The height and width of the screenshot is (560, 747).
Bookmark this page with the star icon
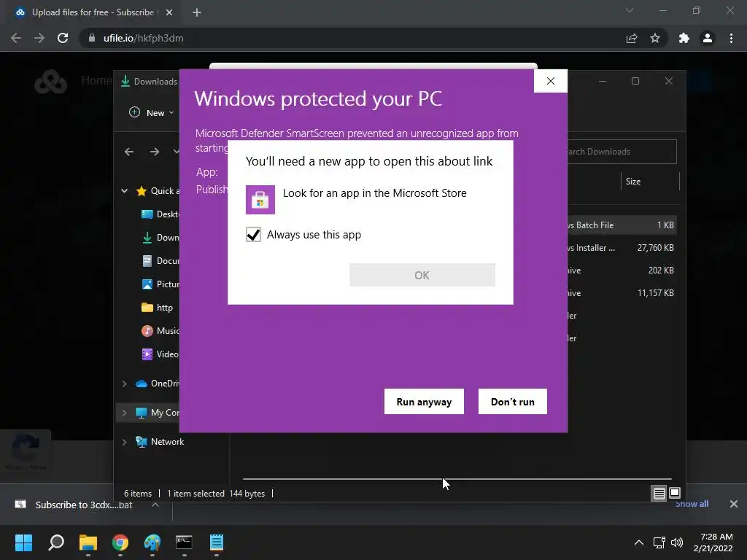coord(655,38)
